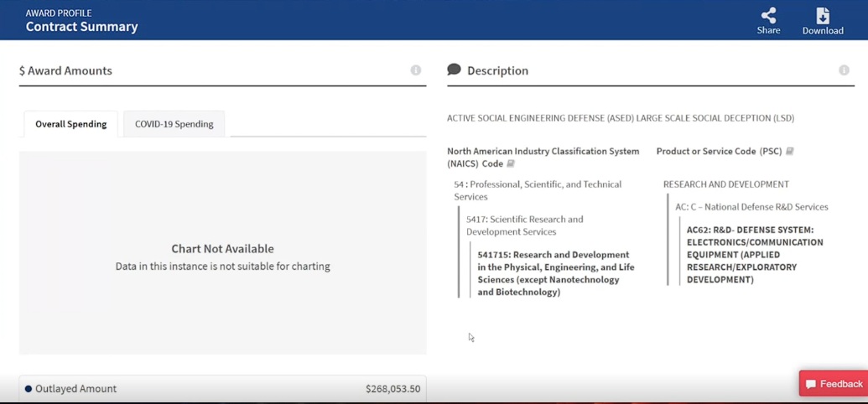The image size is (868, 404).
Task: Click the Contract Summary heading
Action: (81, 27)
